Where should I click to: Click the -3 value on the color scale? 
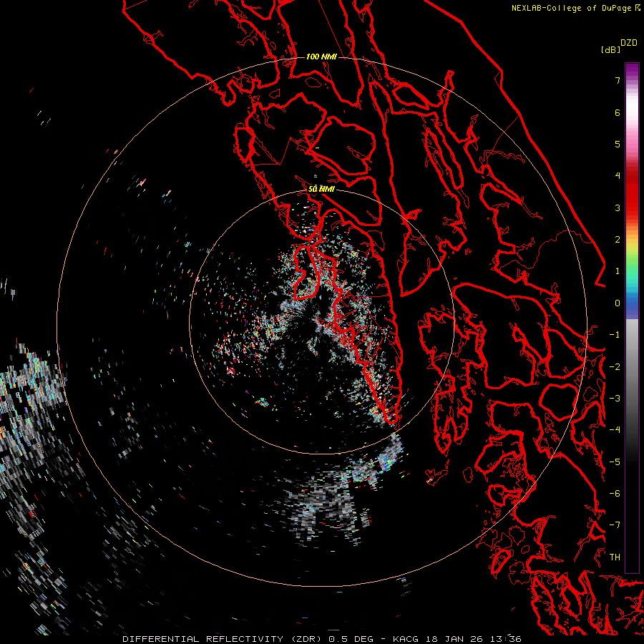coord(615,398)
